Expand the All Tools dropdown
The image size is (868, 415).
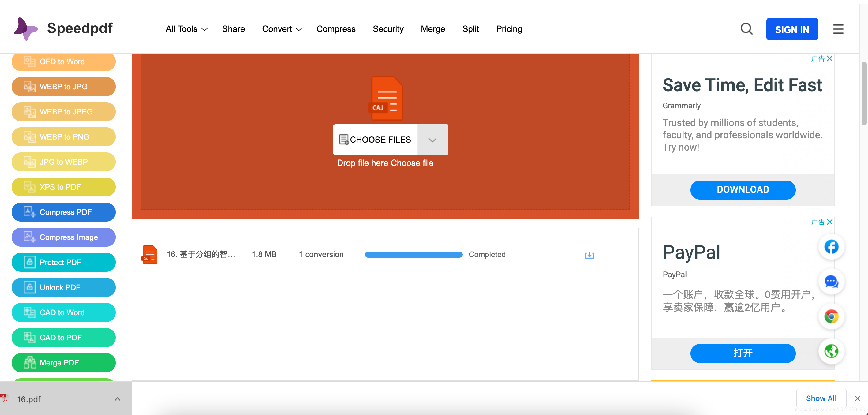click(186, 29)
